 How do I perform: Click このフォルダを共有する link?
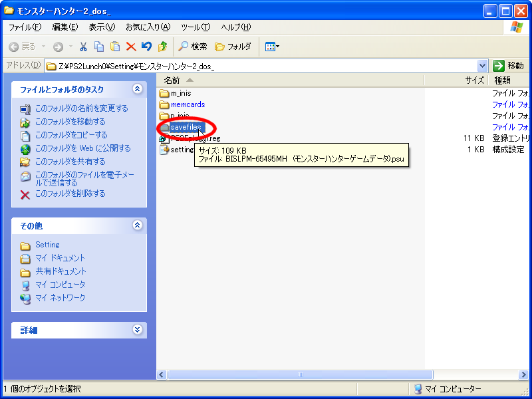tap(70, 162)
